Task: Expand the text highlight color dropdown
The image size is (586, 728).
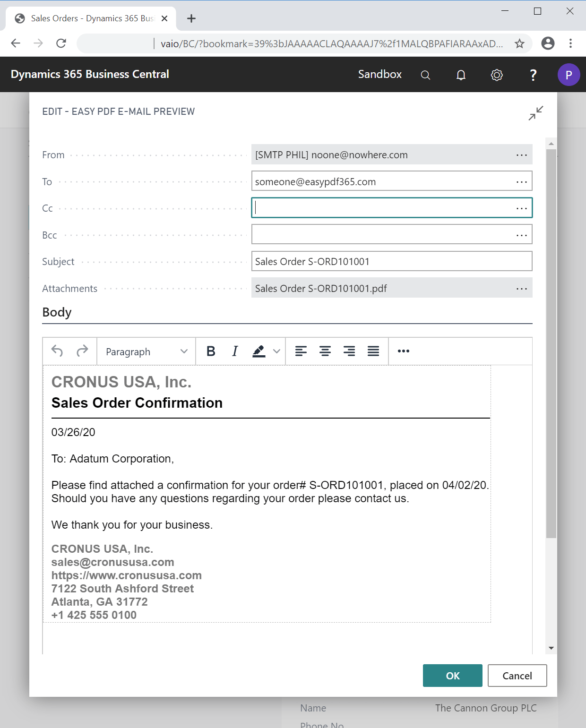Action: click(276, 351)
